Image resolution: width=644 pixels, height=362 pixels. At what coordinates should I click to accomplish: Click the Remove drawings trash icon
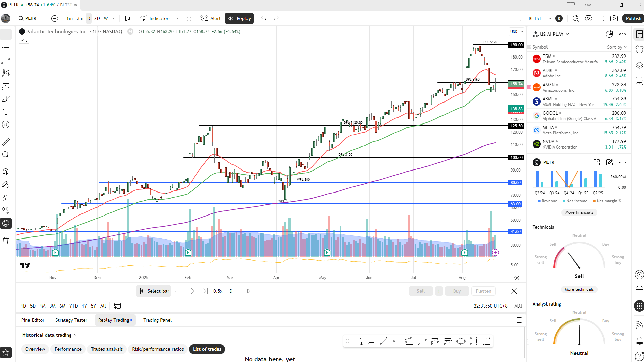[x=6, y=241]
